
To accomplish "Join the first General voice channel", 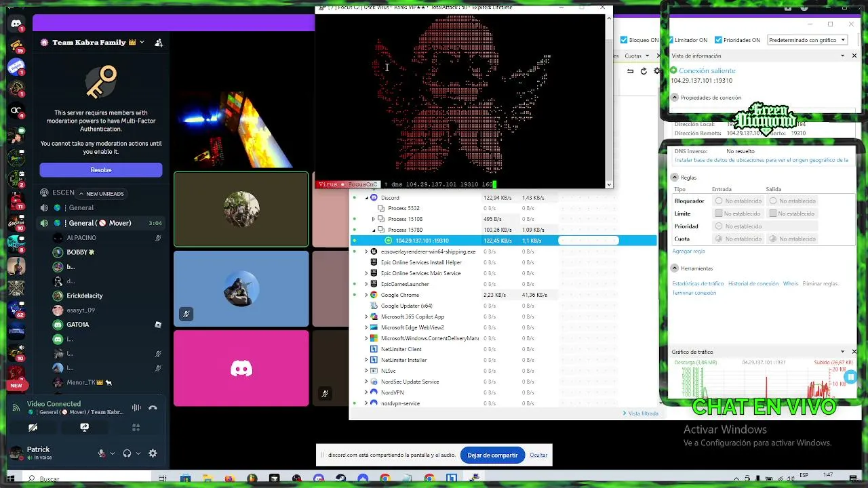I will click(x=101, y=208).
